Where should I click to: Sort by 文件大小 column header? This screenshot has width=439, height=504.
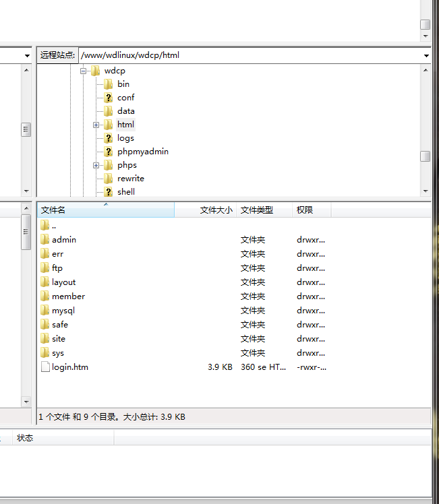coord(206,210)
